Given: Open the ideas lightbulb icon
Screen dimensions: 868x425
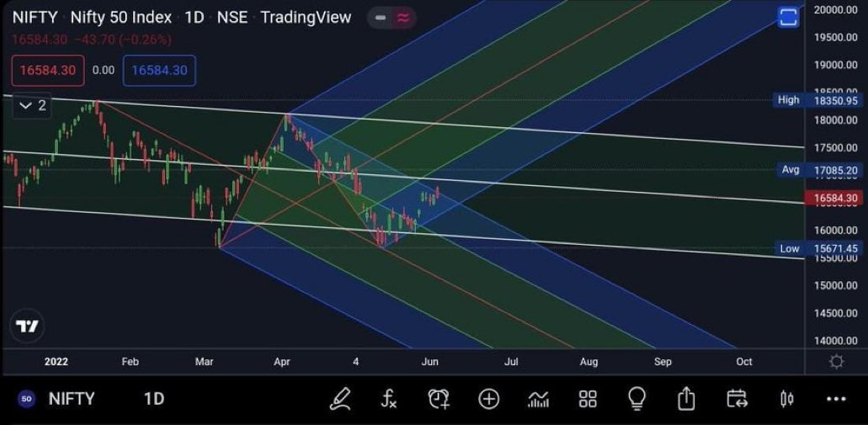Looking at the screenshot, I should coord(637,398).
